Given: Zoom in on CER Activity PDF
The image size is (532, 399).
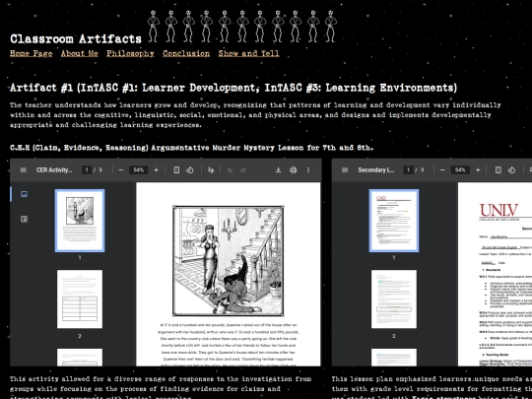Looking at the screenshot, I should click(x=156, y=170).
